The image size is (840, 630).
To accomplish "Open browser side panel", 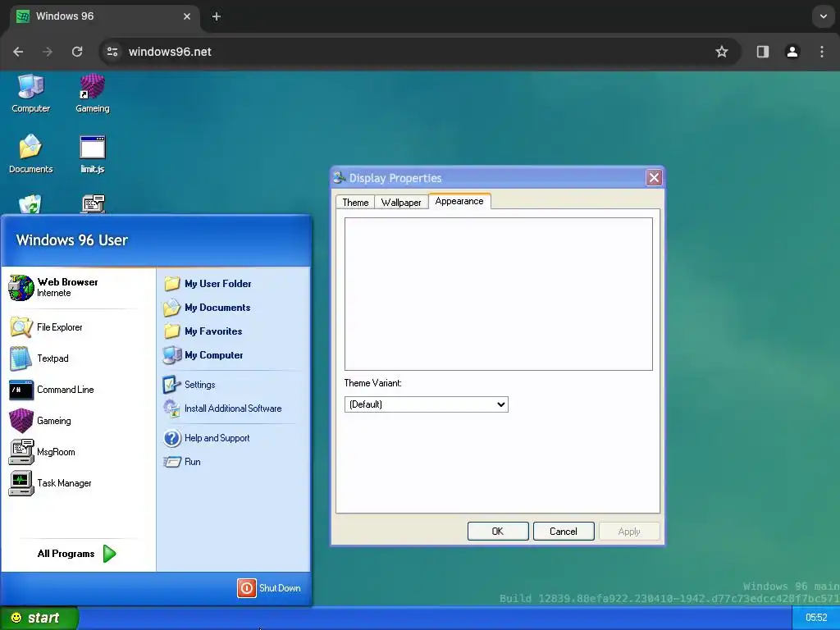I will [x=763, y=52].
